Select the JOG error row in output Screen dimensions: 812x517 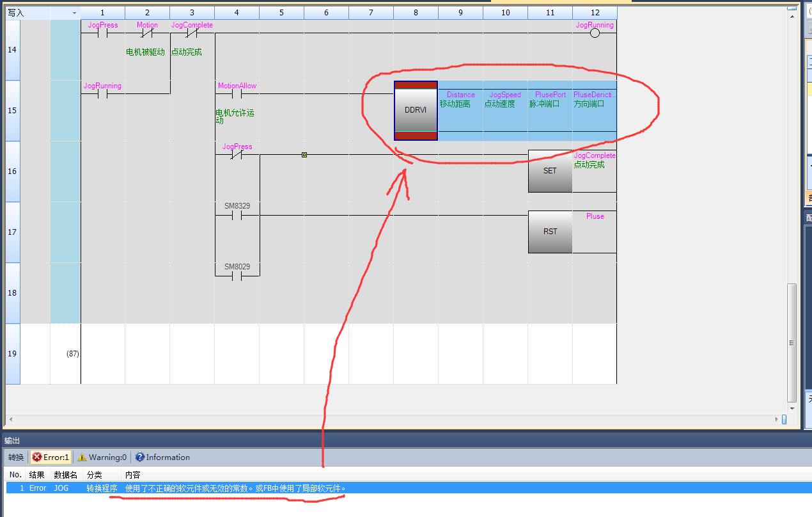tap(192, 488)
